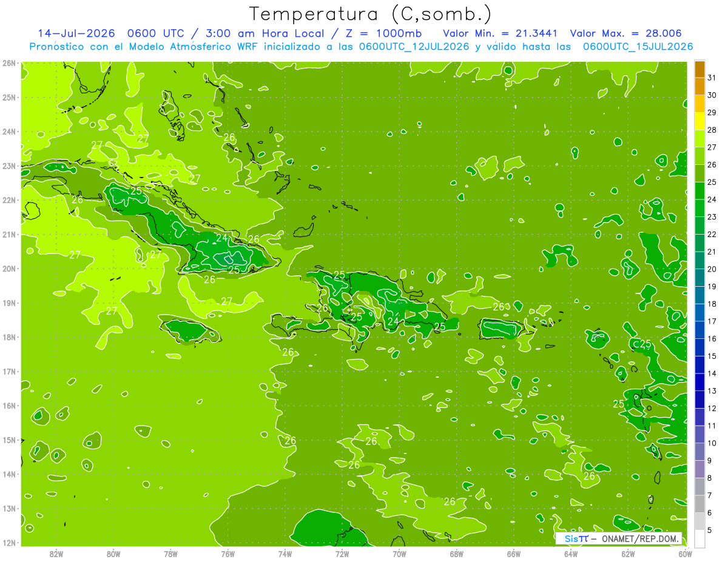
Task: Click the latitude axis label "18N"
Action: (x=8, y=336)
